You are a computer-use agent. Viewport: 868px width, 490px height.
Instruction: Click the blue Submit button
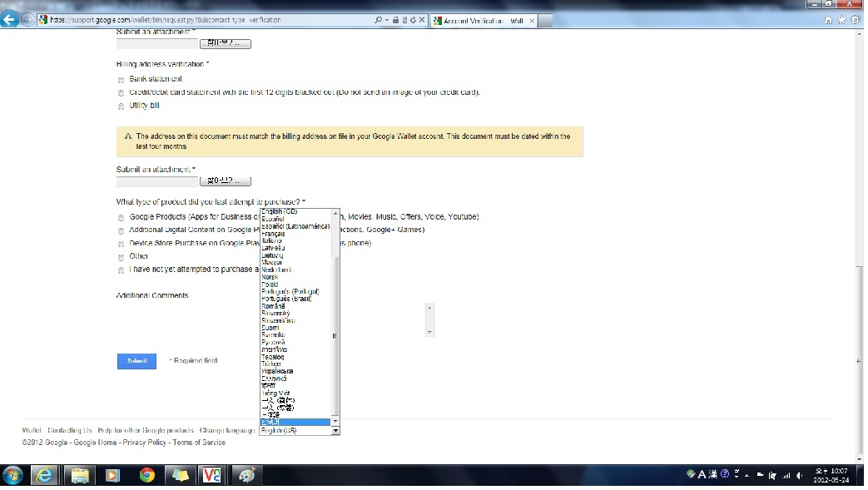click(x=136, y=361)
